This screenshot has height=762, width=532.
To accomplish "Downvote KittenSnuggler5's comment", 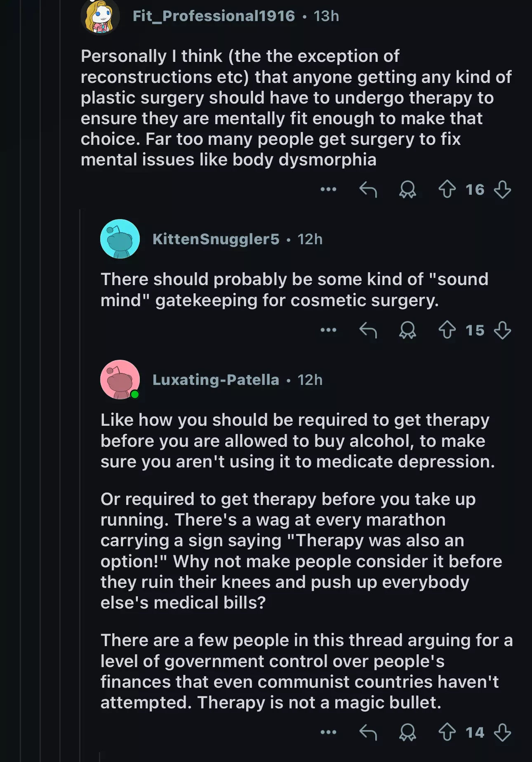I will (x=502, y=330).
